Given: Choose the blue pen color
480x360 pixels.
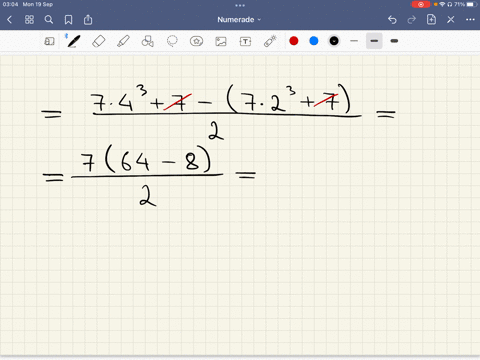Looking at the screenshot, I should click(314, 41).
